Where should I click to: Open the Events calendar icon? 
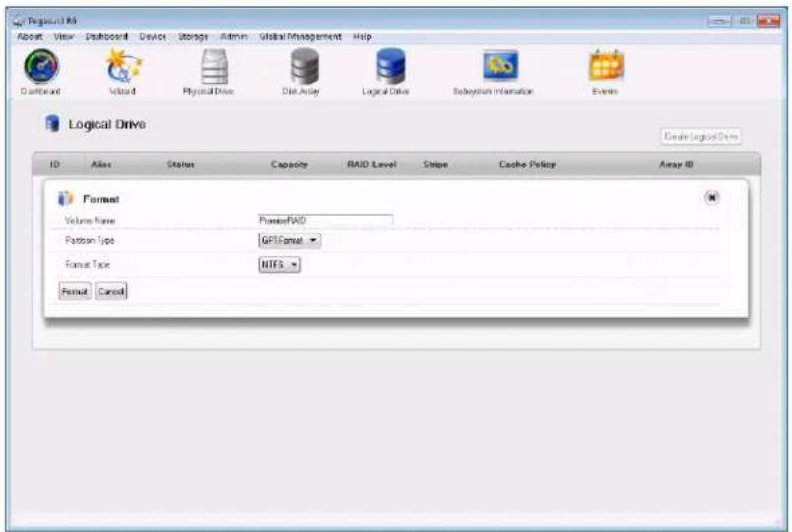tap(606, 66)
